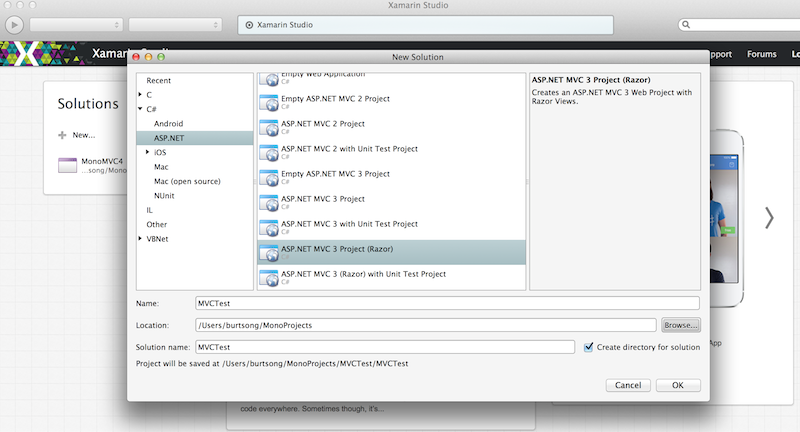Expand the iOS category triangle

tap(147, 152)
